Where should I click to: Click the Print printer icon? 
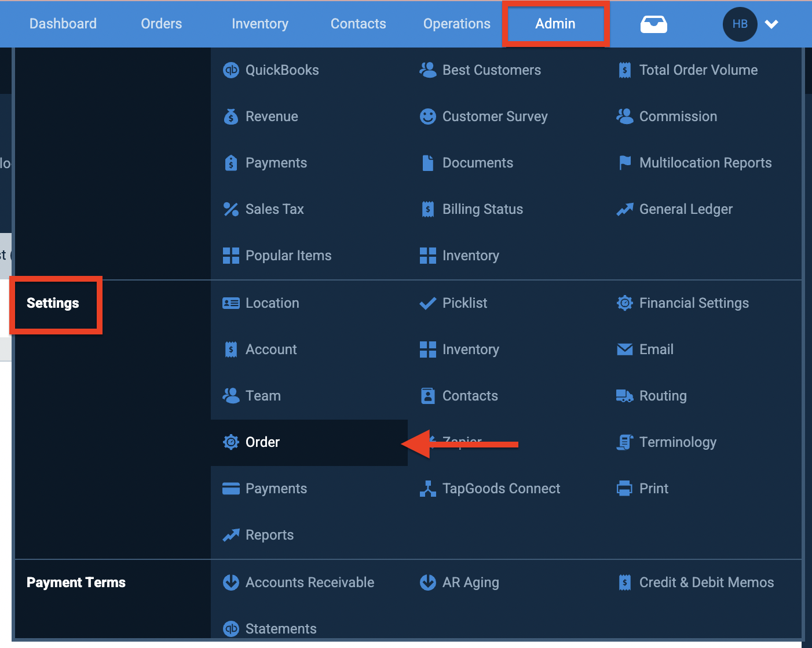coord(625,489)
